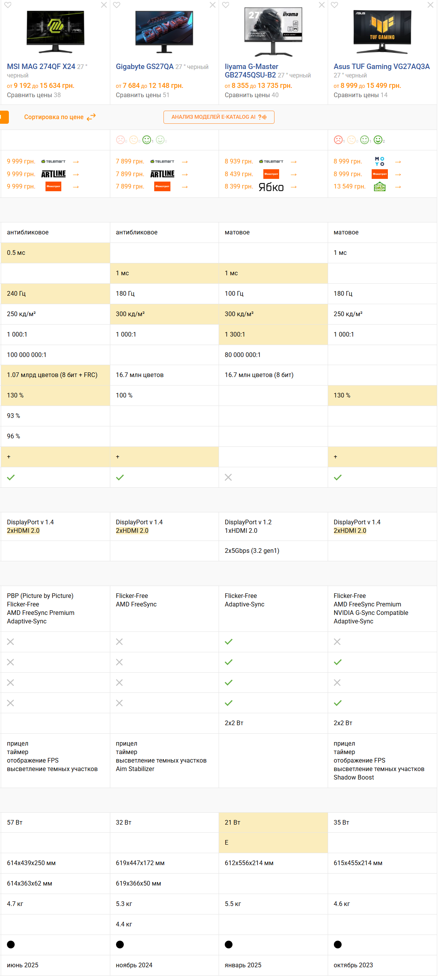This screenshot has height=980, width=443.
Task: Click green happy smiley in Gigabyte reviews
Action: [147, 140]
